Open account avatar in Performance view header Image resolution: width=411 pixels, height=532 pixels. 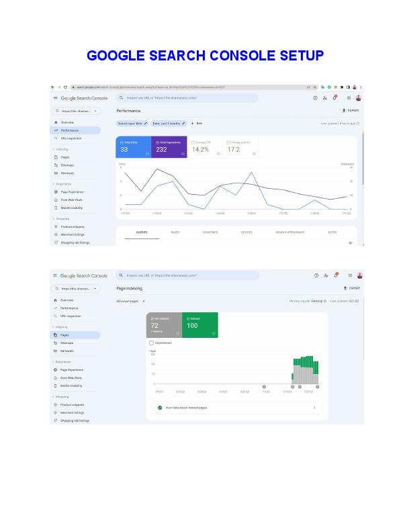(x=359, y=97)
